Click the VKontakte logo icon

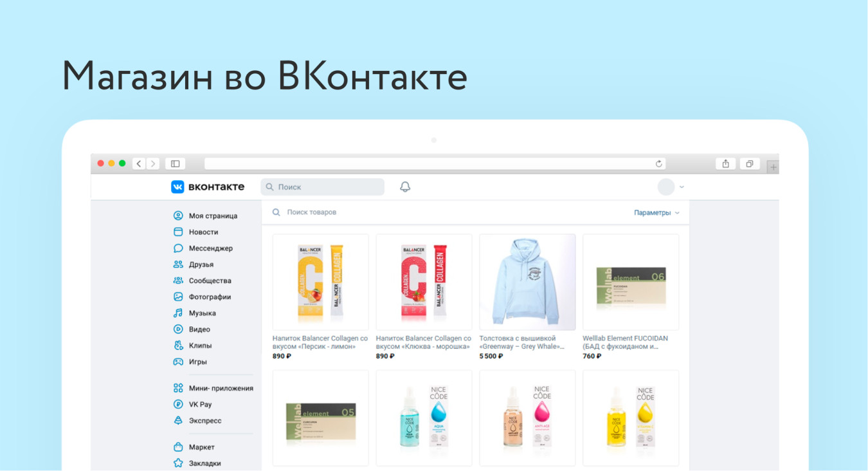(x=177, y=187)
